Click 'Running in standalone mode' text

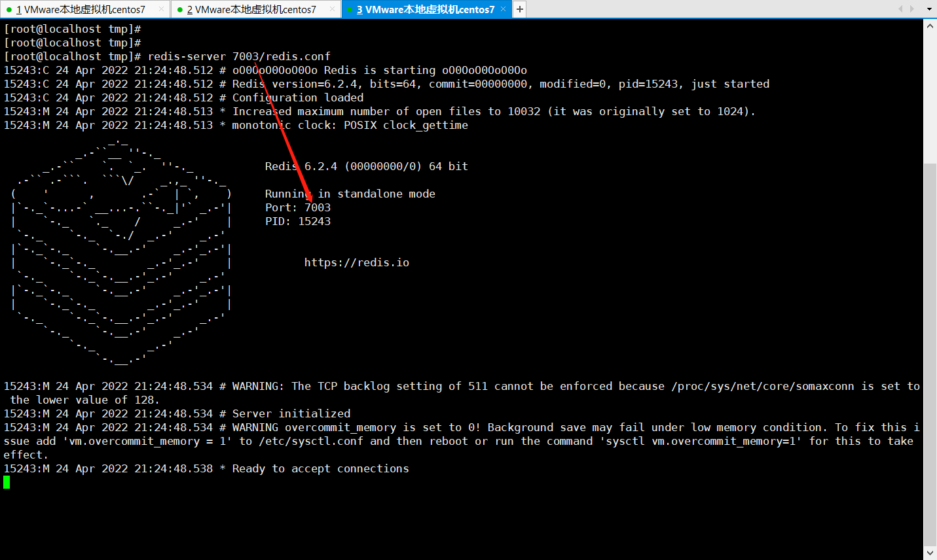pyautogui.click(x=350, y=194)
